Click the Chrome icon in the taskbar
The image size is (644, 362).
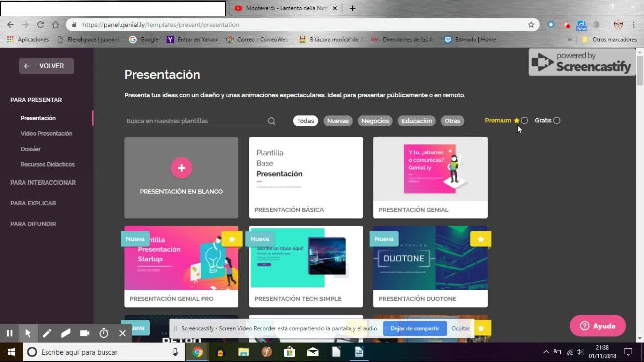pos(197,352)
